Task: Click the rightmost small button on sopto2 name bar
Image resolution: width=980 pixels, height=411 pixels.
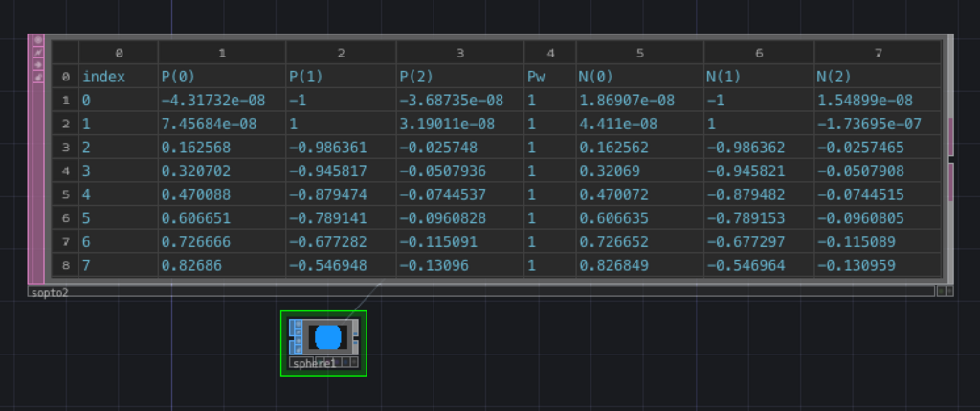Action: click(x=950, y=291)
